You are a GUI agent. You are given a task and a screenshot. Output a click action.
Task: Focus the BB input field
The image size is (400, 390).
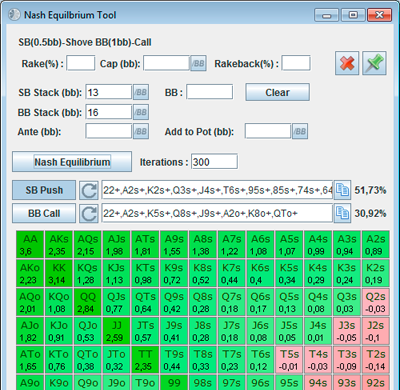[x=209, y=92]
